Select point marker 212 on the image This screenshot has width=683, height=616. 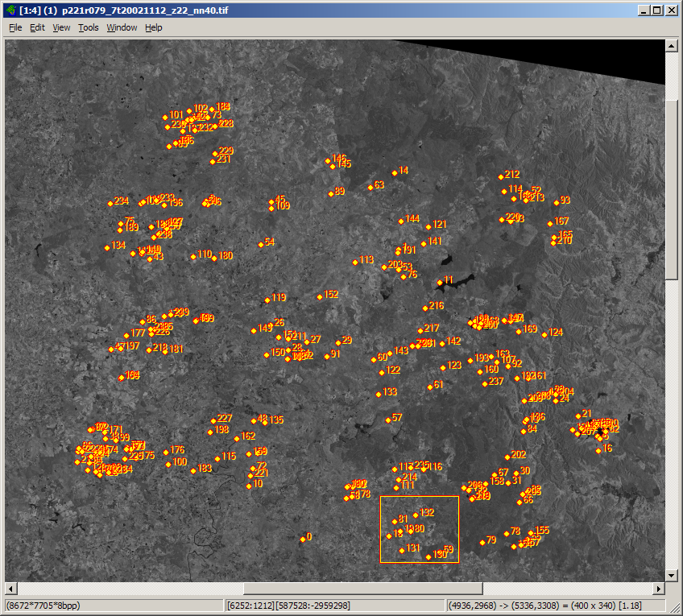click(x=501, y=176)
